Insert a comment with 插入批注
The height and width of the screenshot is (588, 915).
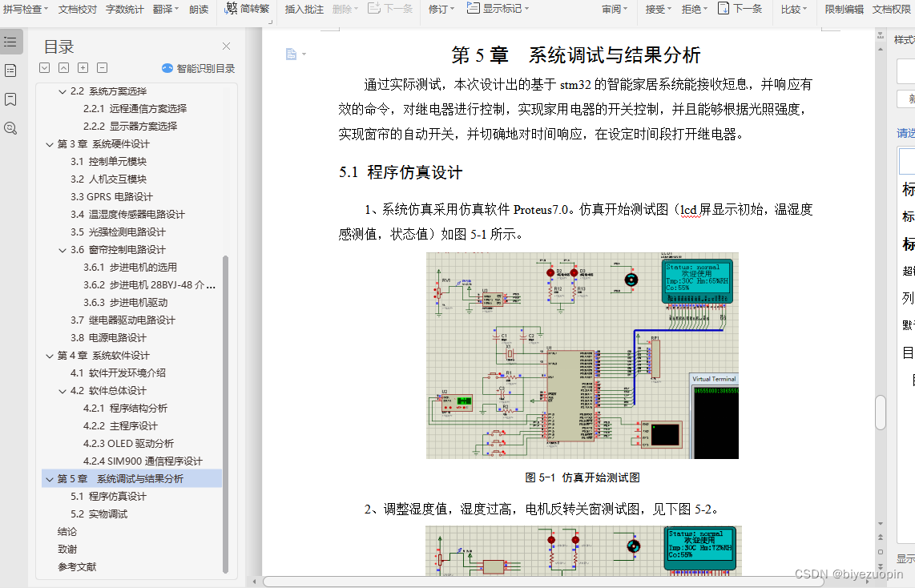tap(304, 10)
